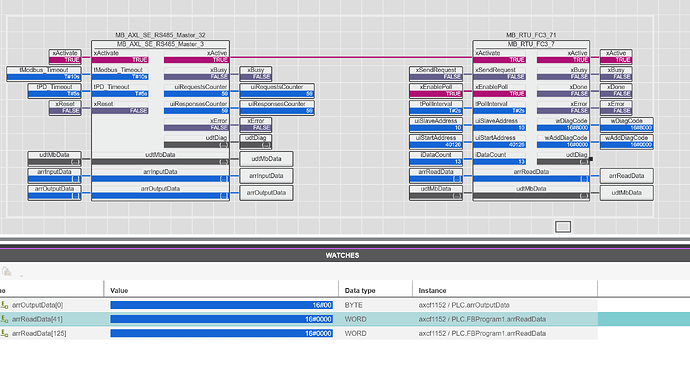
Task: Click the variable icon beside arrReadData[125]
Action: point(4,333)
